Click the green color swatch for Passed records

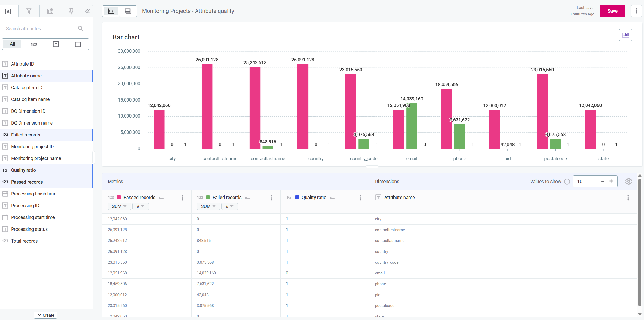coord(119,197)
